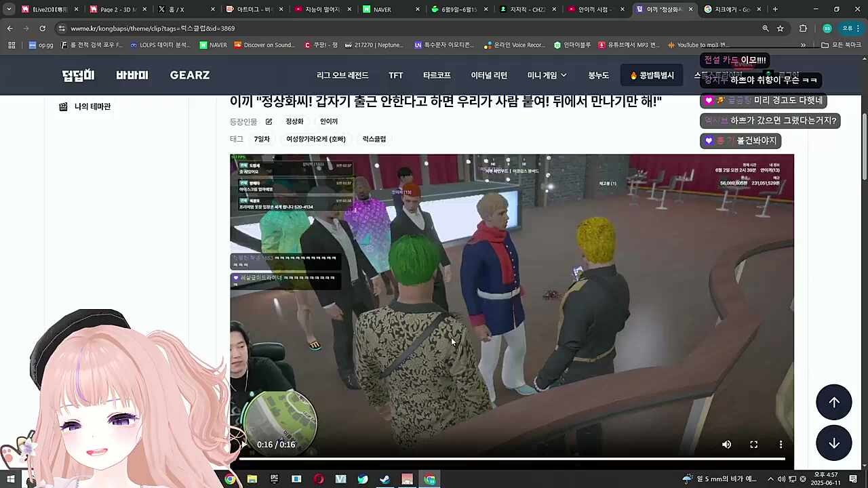The width and height of the screenshot is (868, 488).
Task: Click the browser page vertical scrollbar
Action: [864, 146]
